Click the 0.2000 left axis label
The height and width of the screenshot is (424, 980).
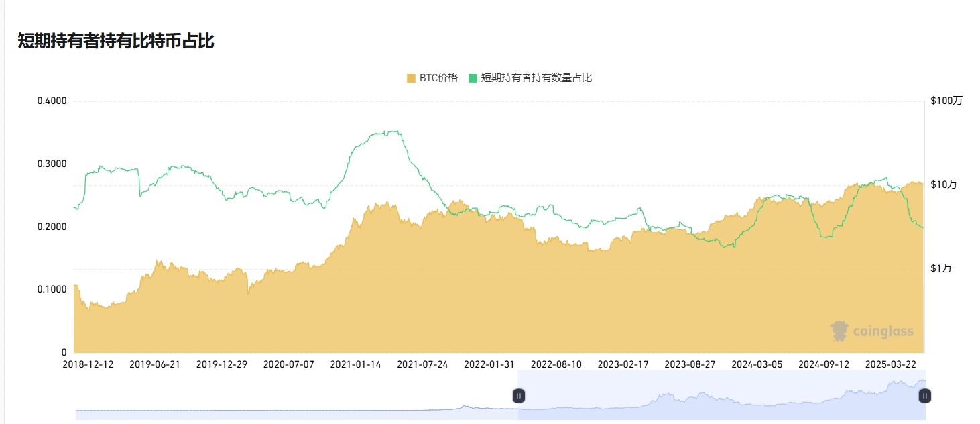click(52, 227)
